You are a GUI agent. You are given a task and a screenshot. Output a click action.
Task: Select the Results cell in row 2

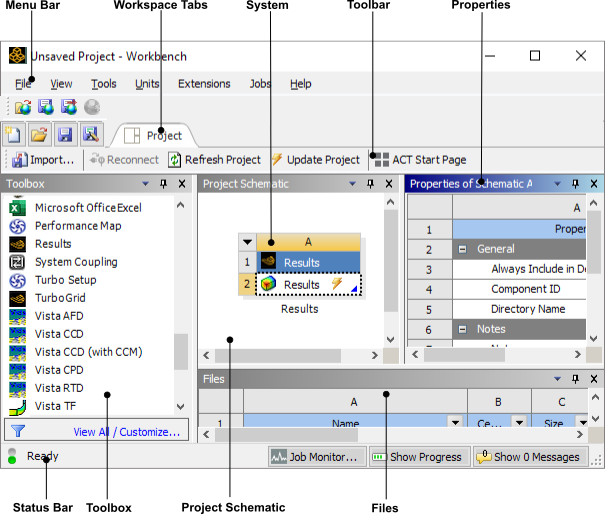click(301, 285)
